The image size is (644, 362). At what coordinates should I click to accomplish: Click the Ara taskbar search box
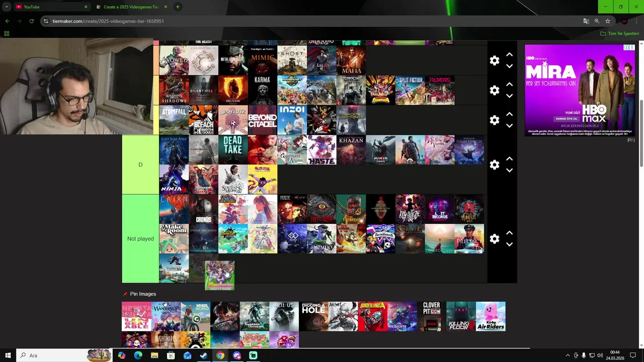(x=64, y=355)
